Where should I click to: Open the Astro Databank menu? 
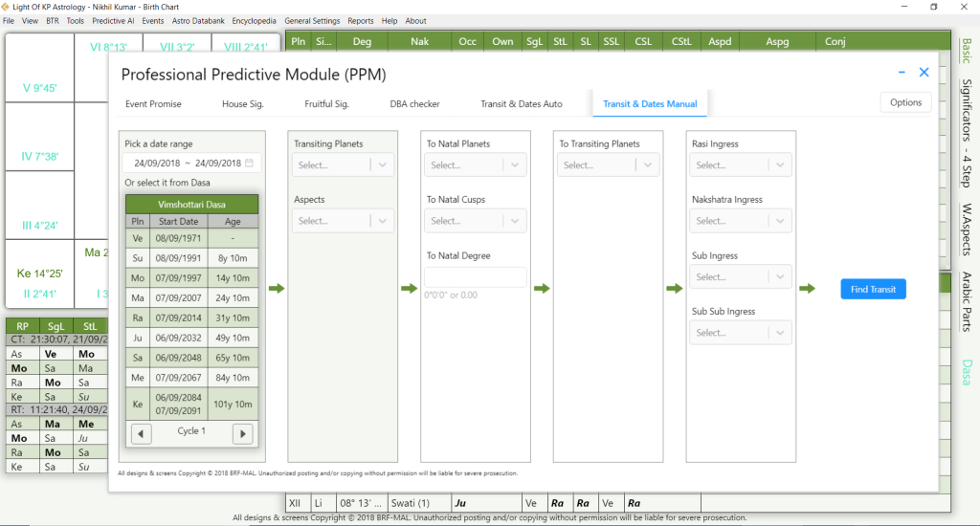click(x=198, y=20)
